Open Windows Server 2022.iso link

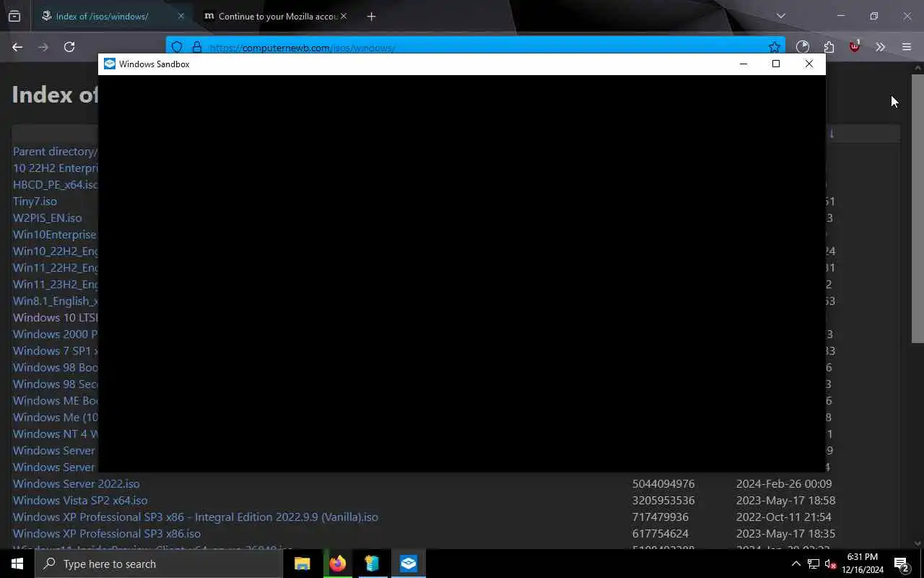point(76,483)
